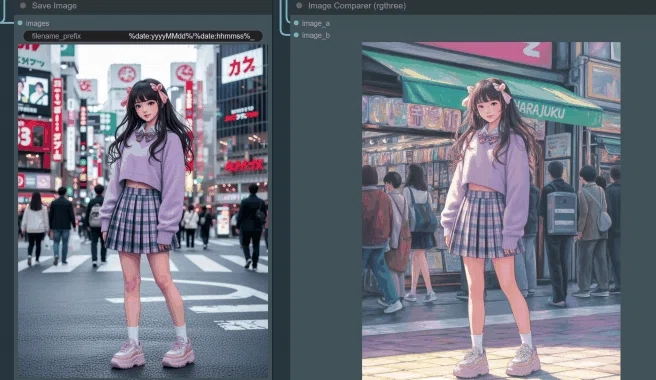Click the images label in Save Image
Image resolution: width=656 pixels, height=380 pixels.
37,23
